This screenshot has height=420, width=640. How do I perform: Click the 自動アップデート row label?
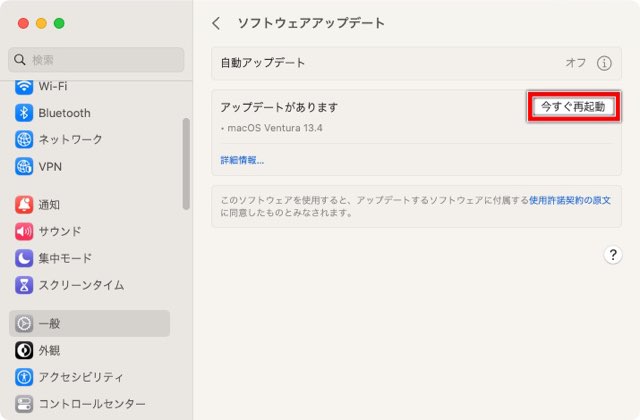pos(263,63)
